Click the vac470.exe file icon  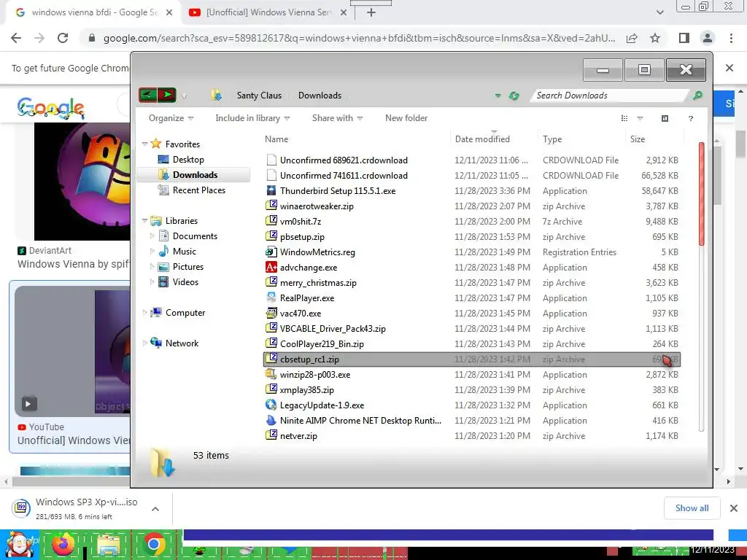(271, 314)
